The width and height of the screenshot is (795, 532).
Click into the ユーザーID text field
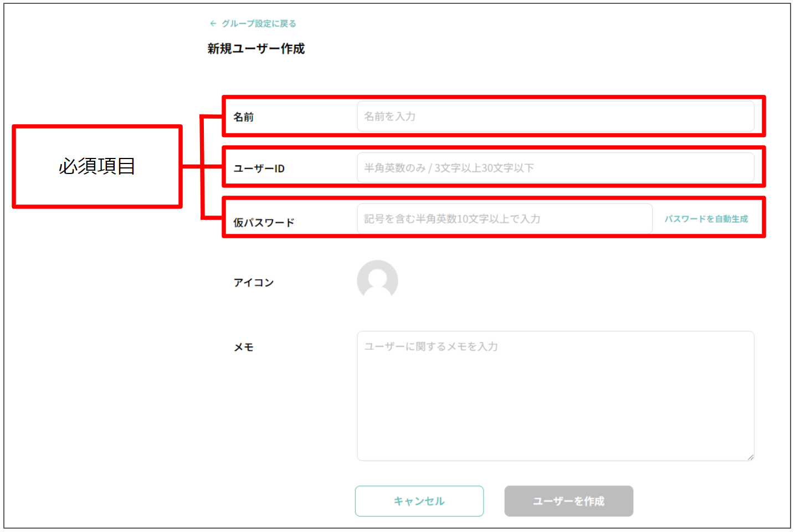555,168
